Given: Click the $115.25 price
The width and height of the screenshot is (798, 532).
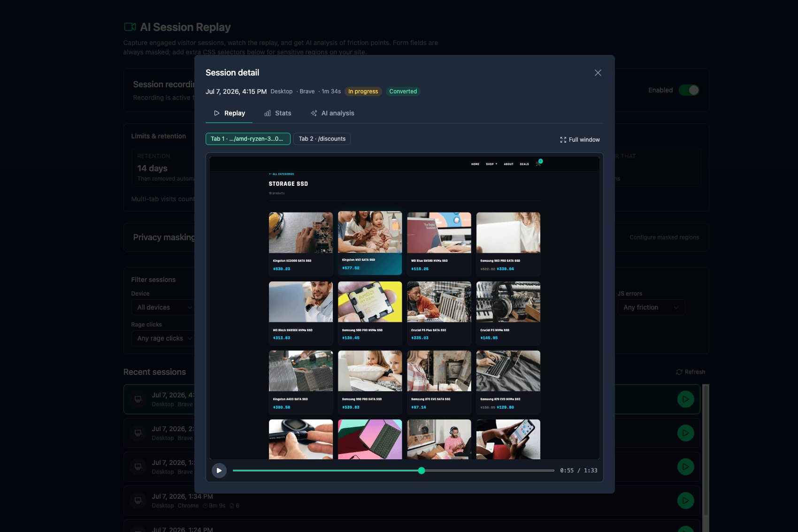Looking at the screenshot, I should [x=420, y=269].
